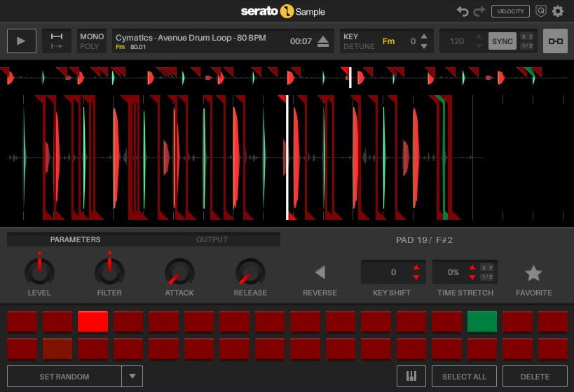
Task: Click the PAD 19 / F#2 label
Action: [424, 240]
